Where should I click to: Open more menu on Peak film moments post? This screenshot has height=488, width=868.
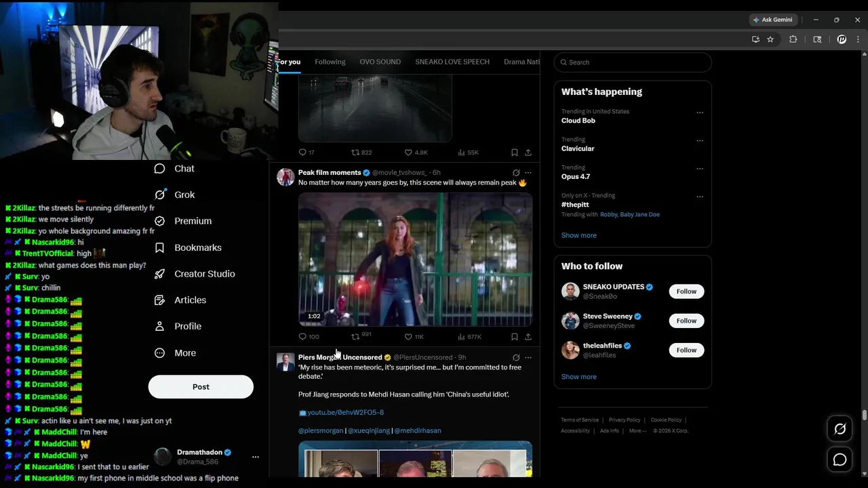(x=528, y=173)
